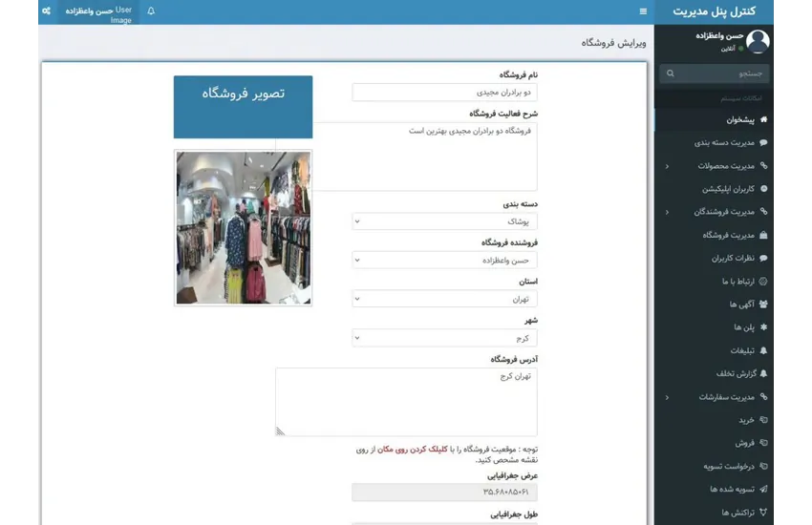
Task: Click the عرض جغرافیایی latitude field
Action: pyautogui.click(x=444, y=493)
